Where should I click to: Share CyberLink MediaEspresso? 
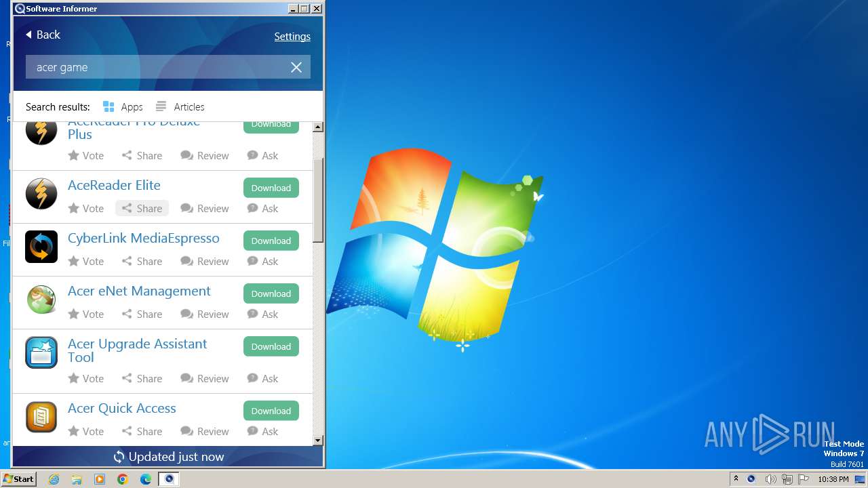(x=142, y=262)
